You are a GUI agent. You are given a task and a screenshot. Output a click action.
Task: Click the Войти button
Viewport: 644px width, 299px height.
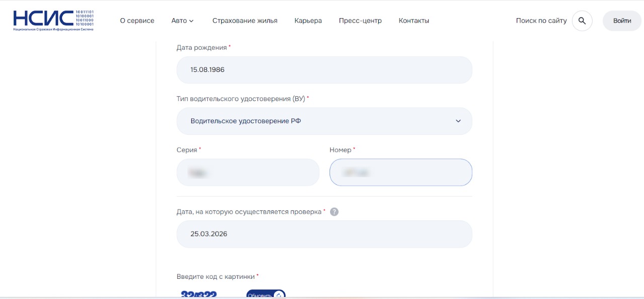tap(621, 21)
